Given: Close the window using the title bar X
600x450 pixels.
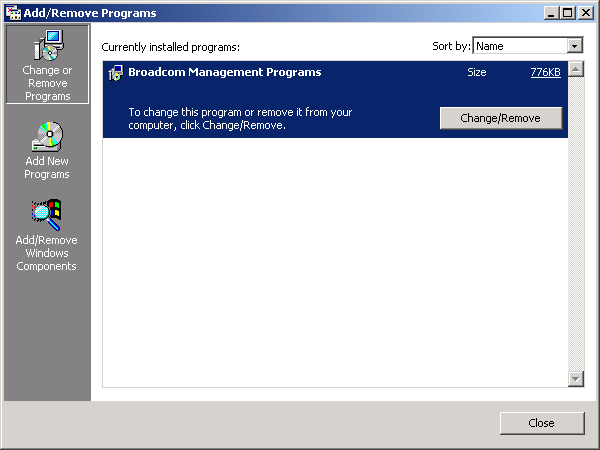Looking at the screenshot, I should click(586, 12).
